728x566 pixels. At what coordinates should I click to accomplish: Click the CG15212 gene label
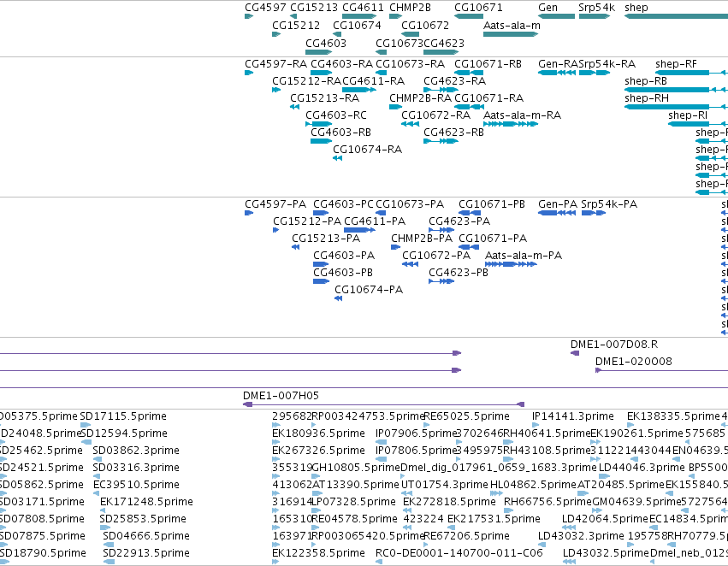pyautogui.click(x=296, y=25)
